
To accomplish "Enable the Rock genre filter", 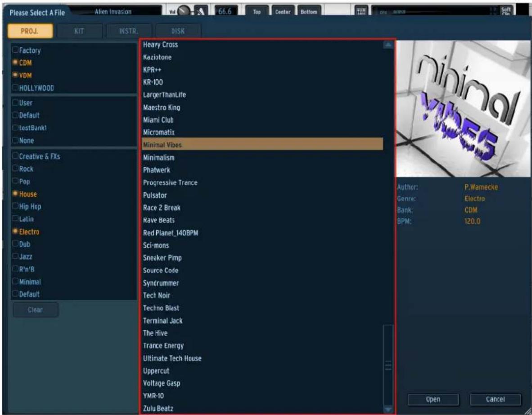I will [x=15, y=169].
